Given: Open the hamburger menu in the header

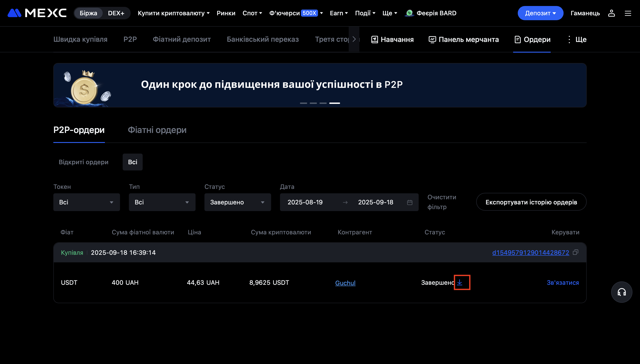Looking at the screenshot, I should pyautogui.click(x=628, y=13).
